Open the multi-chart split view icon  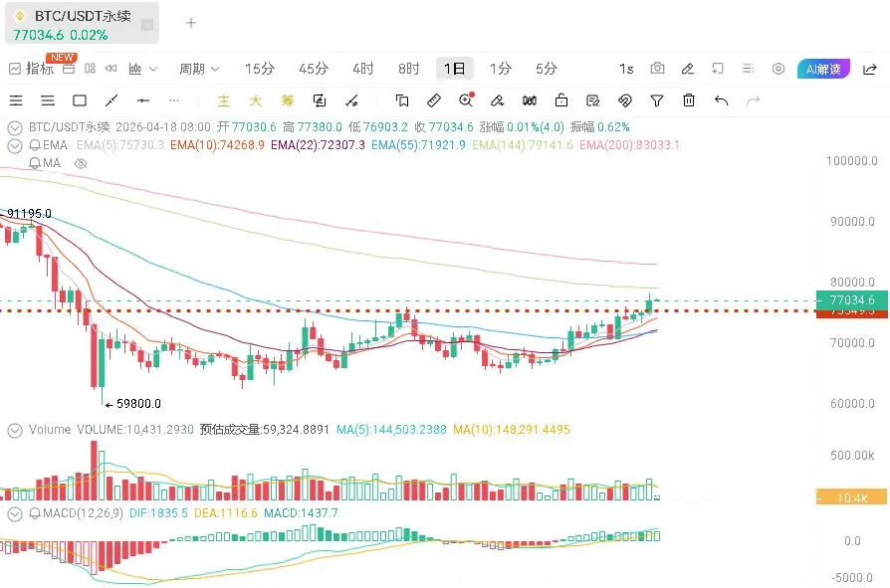[90, 69]
